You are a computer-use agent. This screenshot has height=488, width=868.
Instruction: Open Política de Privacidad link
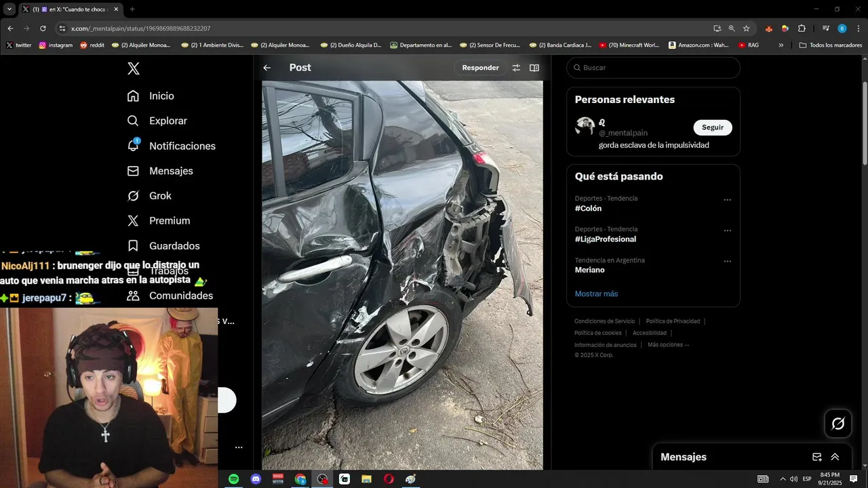(673, 321)
